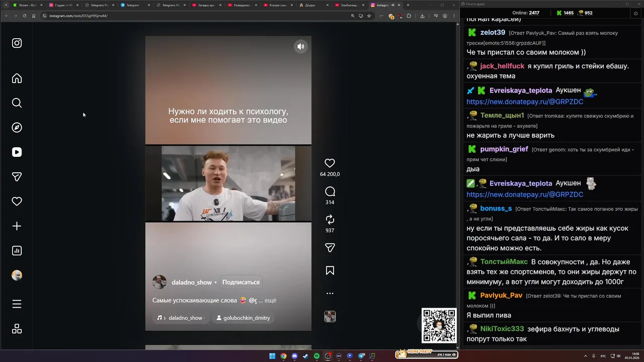644x362 pixels.
Task: Open browser extensions puzzle icon
Action: pyautogui.click(x=409, y=16)
